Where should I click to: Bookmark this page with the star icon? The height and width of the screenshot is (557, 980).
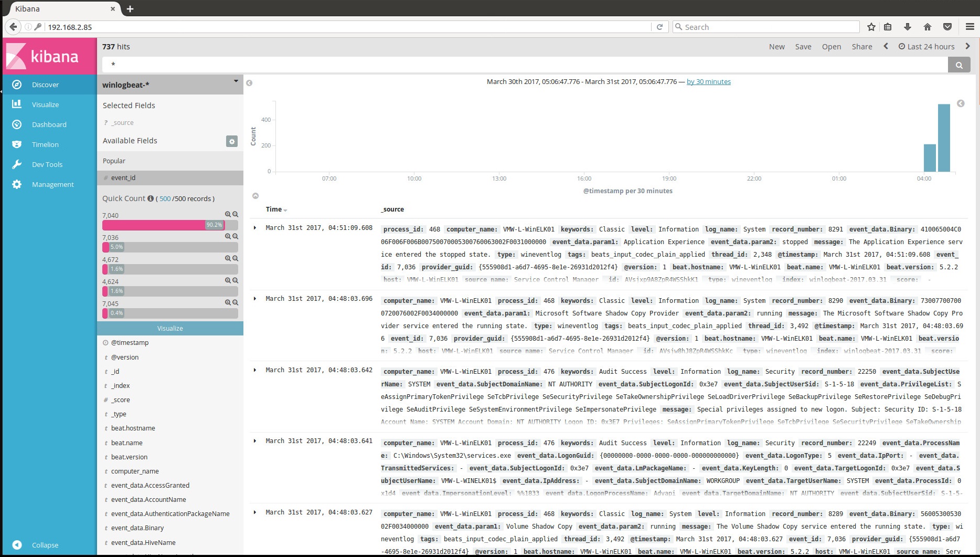871,27
